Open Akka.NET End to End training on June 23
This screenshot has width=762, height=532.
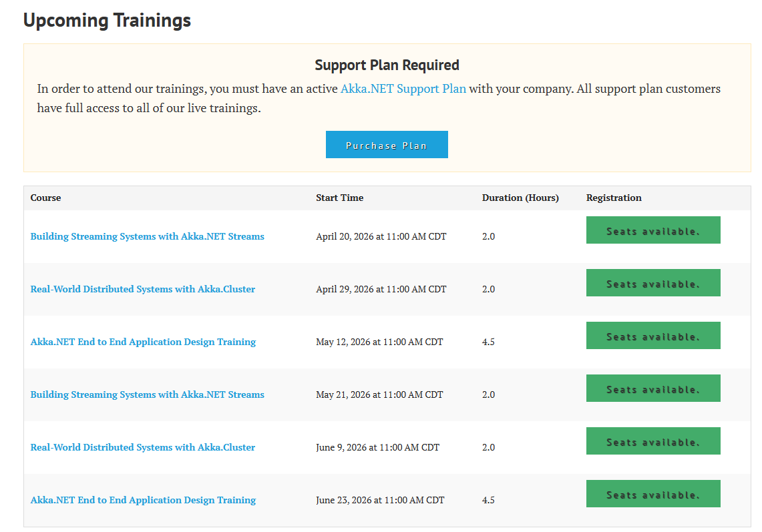(x=143, y=500)
